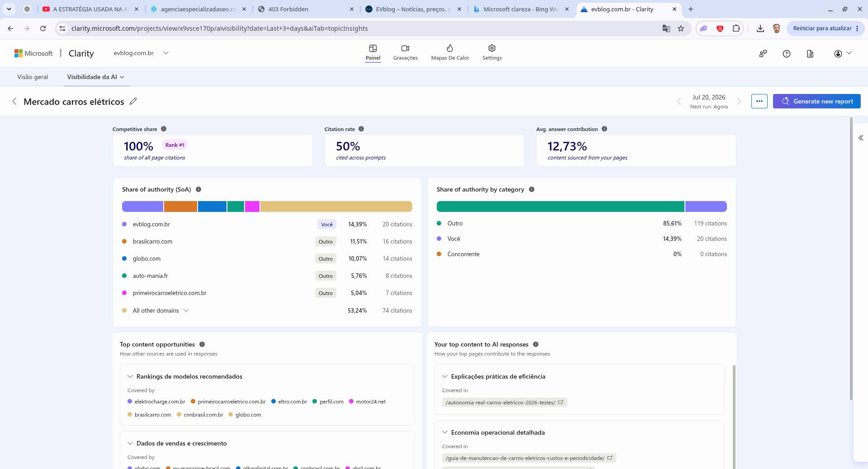Switch to the Visão geral tab
Image resolution: width=868 pixels, height=469 pixels.
[x=33, y=77]
